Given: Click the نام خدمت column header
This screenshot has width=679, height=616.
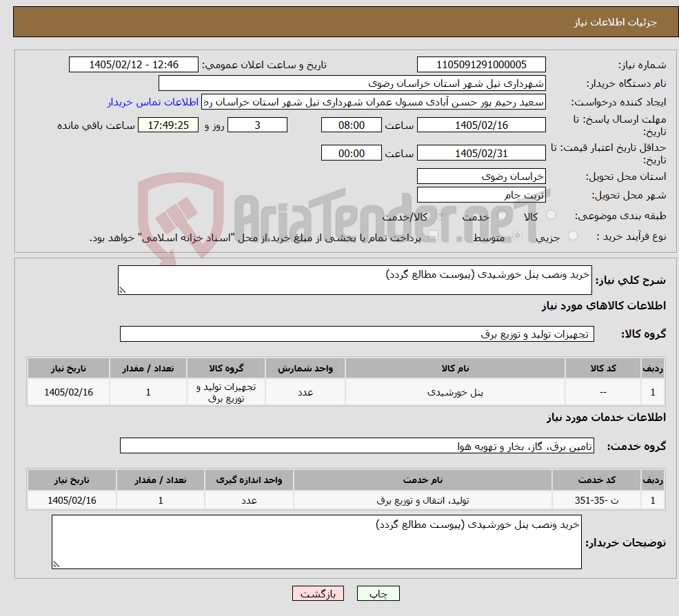Looking at the screenshot, I should coord(423,480).
